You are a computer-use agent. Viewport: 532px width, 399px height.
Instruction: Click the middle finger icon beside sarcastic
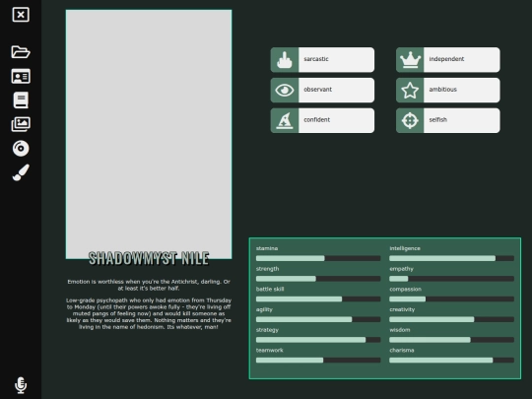[285, 60]
